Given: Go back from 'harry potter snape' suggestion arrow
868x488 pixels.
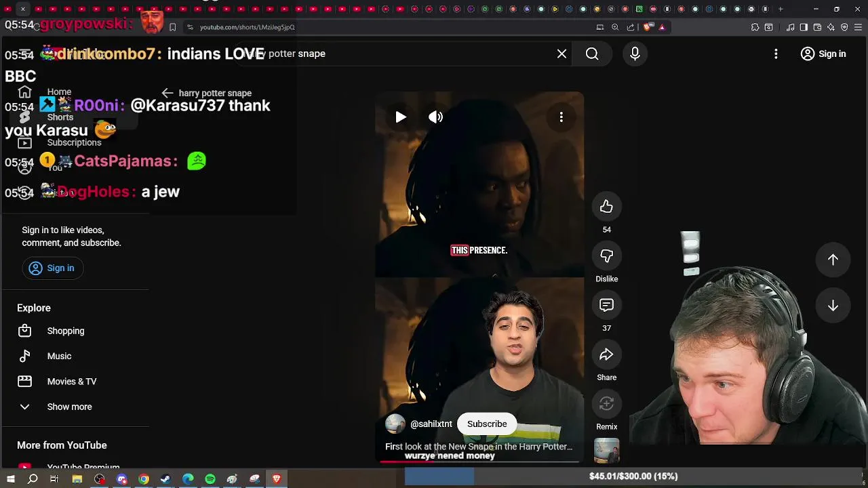Looking at the screenshot, I should click(x=167, y=93).
